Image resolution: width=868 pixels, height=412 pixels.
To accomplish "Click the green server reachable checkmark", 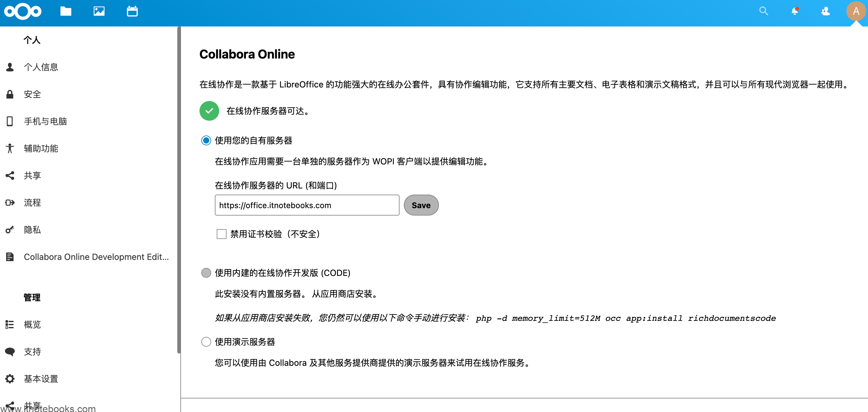I will [209, 111].
